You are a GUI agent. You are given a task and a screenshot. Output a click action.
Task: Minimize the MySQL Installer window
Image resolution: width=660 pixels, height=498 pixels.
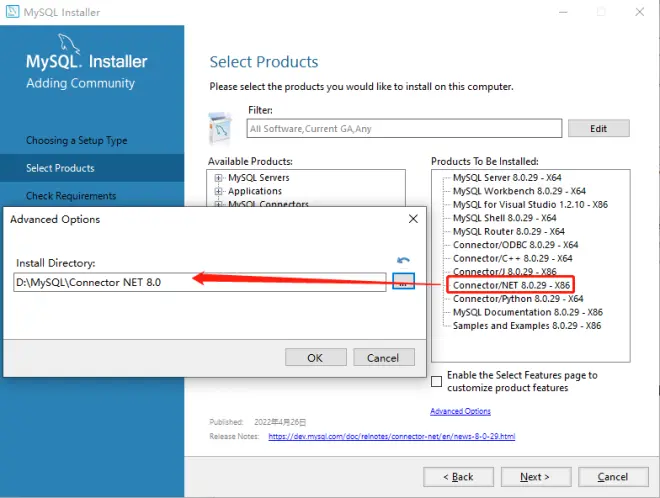(563, 12)
